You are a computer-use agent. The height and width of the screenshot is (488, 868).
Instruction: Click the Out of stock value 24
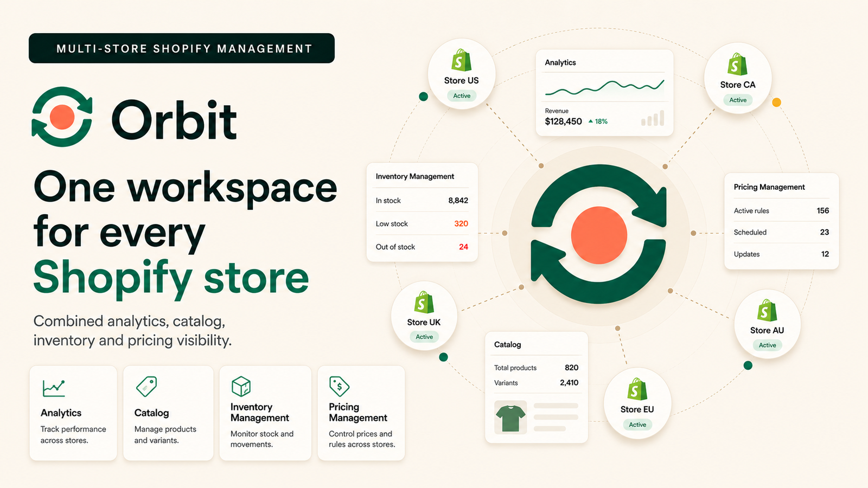(x=463, y=247)
